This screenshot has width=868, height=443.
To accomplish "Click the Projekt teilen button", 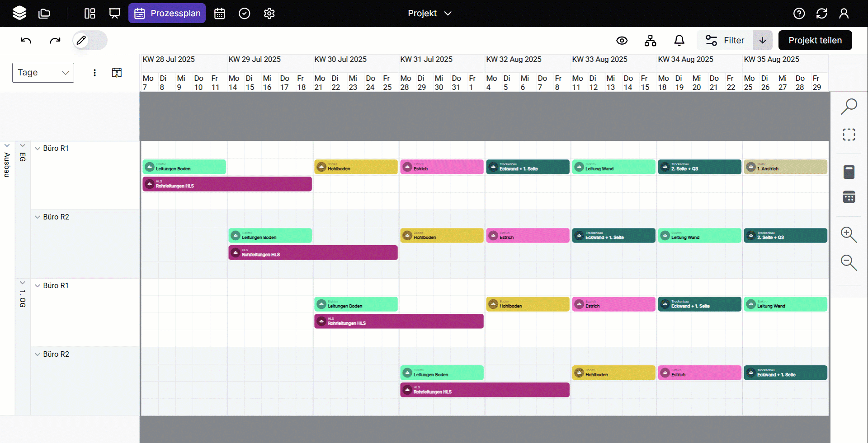I will 815,41.
